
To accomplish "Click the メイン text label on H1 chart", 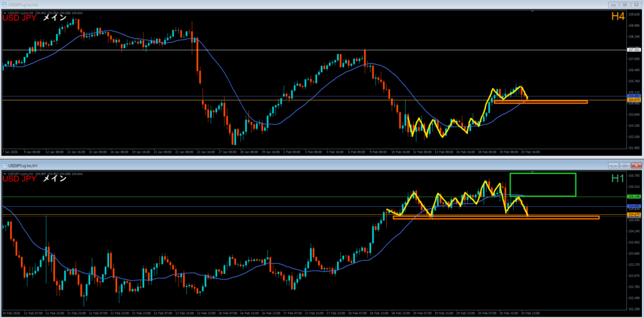I will point(54,178).
